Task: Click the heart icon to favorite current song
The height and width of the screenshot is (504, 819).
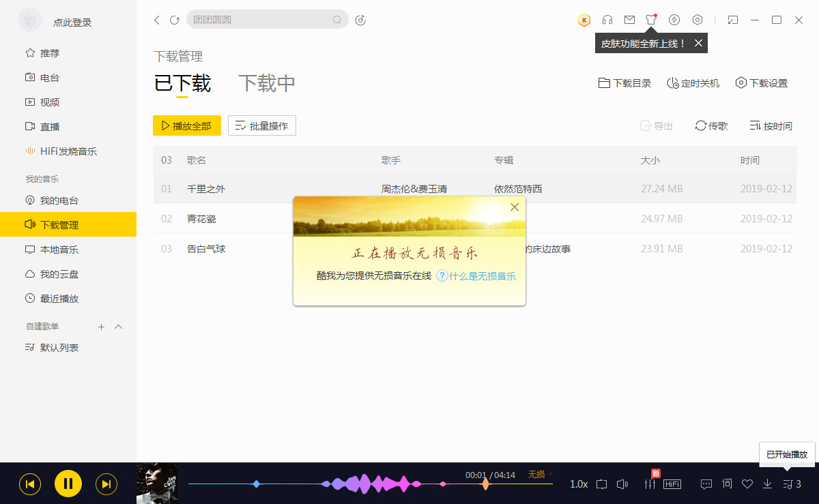Action: click(747, 484)
